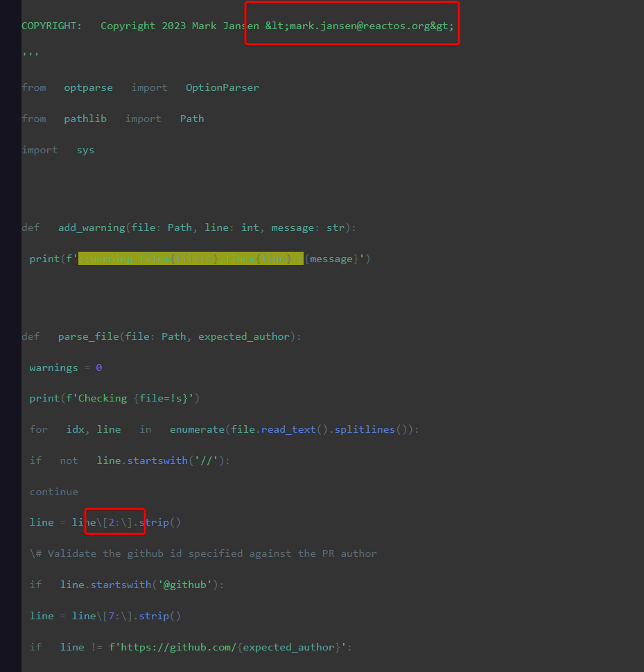Screen dimensions: 644x672
Task: Click the red box around the [2:] slice
Action: [x=114, y=522]
